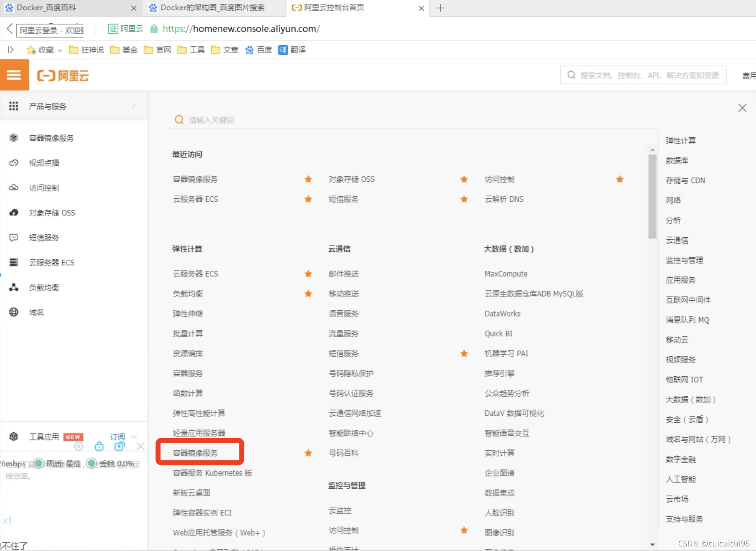Toggle star for 负载均衡
The width and height of the screenshot is (756, 551).
click(308, 294)
